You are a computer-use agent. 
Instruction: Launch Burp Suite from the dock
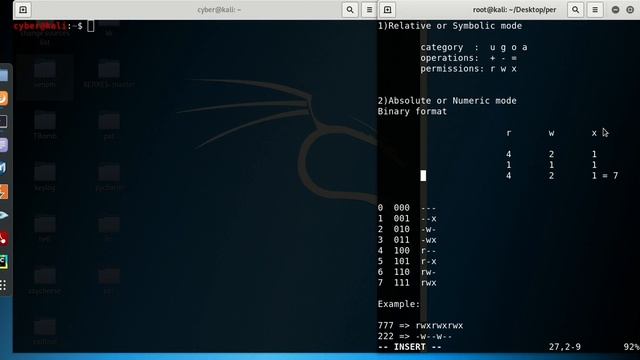3,191
